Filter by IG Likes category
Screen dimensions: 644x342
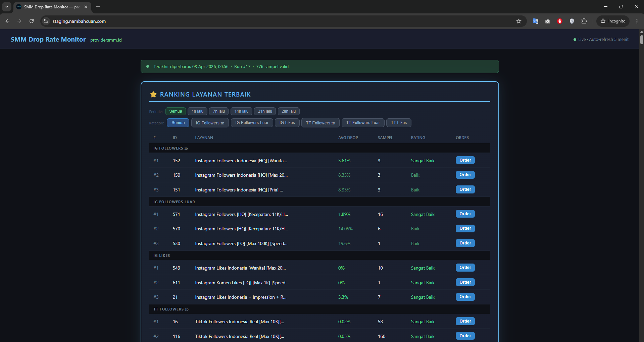[x=287, y=123]
